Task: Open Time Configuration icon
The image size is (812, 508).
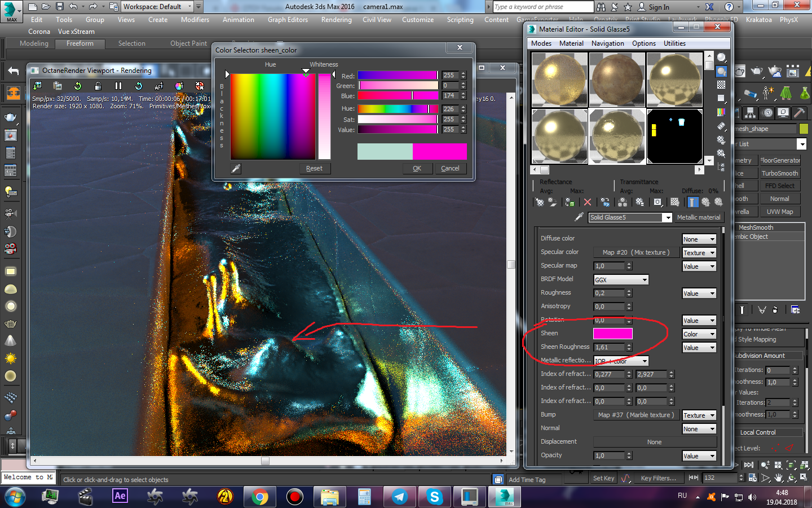Action: point(752,478)
